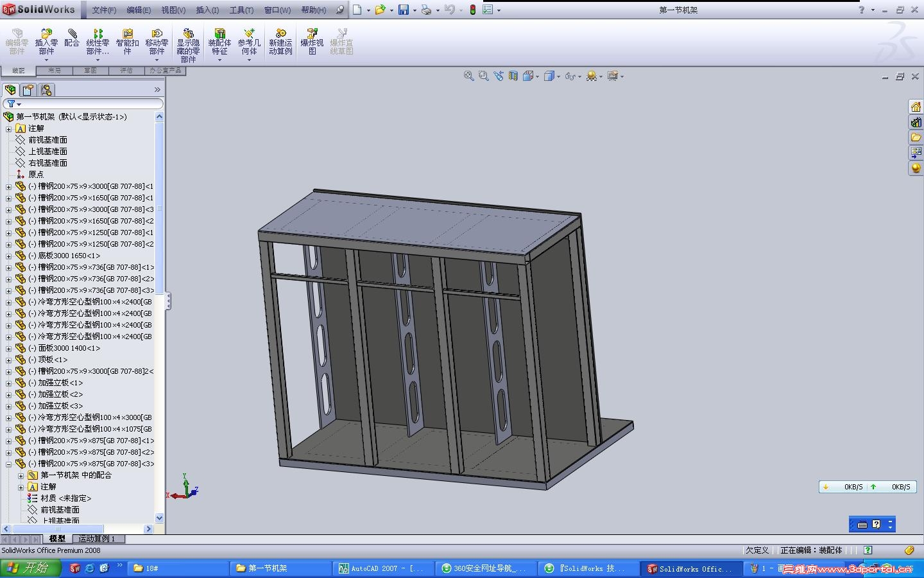Open the ConfigurationManager tab
This screenshot has height=578, width=924.
[46, 90]
